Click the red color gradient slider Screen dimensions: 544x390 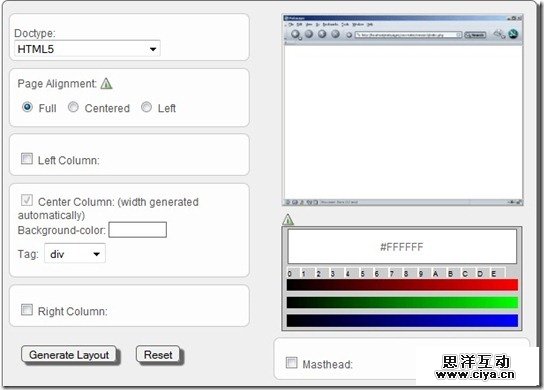(x=402, y=285)
